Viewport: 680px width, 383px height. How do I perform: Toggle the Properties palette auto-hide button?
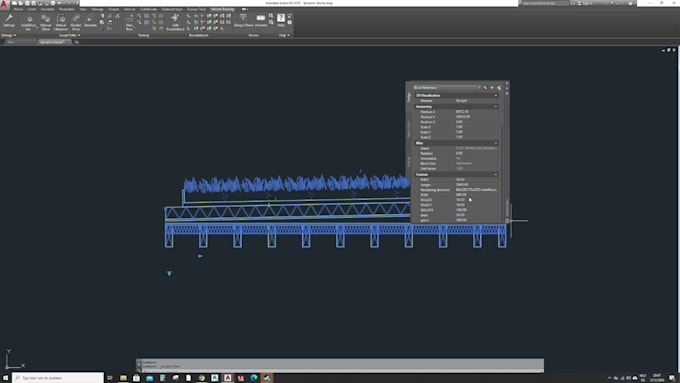click(507, 88)
